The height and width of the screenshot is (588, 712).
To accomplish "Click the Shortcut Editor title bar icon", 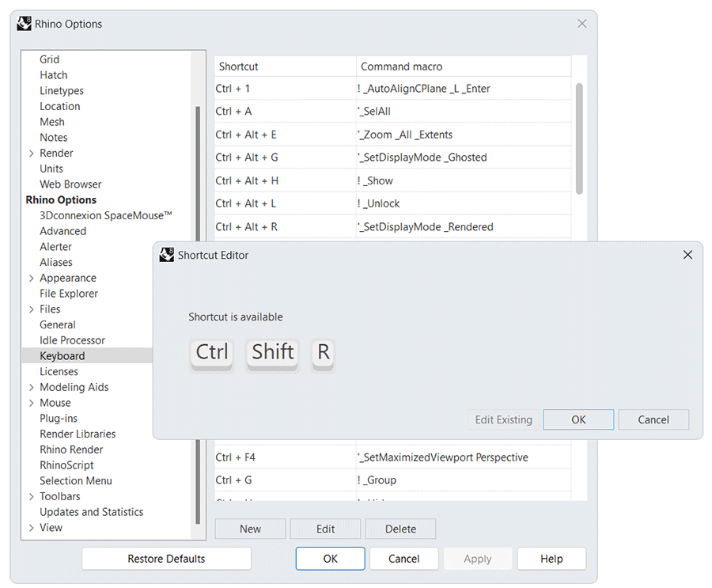I will click(x=167, y=255).
